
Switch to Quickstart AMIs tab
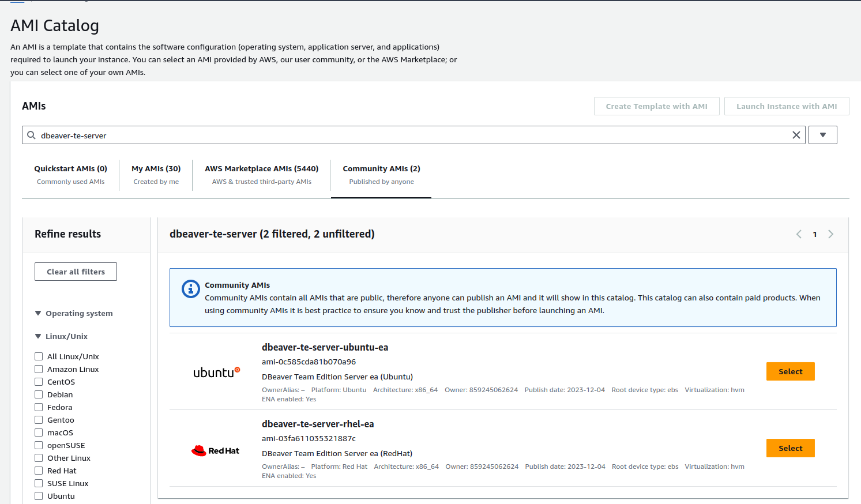(x=70, y=175)
